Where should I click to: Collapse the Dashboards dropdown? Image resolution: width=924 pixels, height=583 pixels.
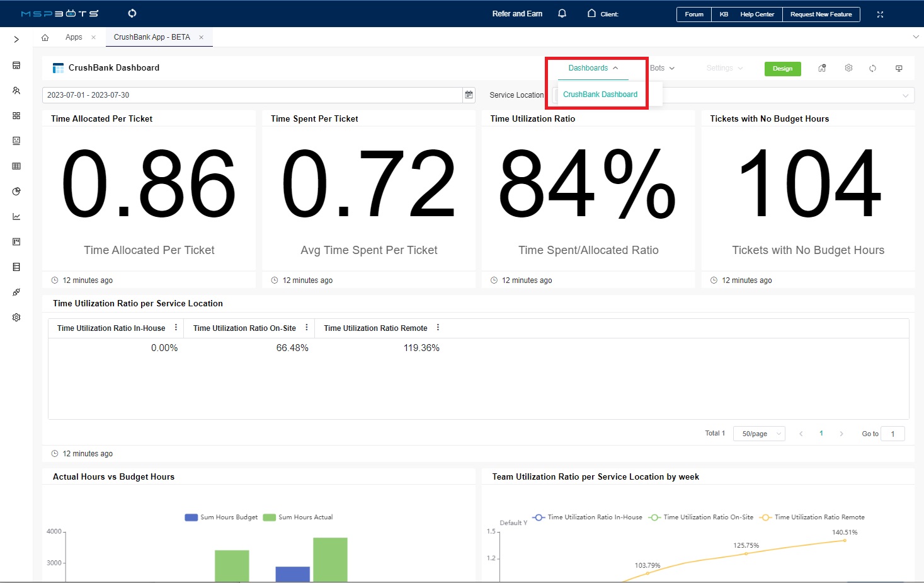pyautogui.click(x=588, y=67)
